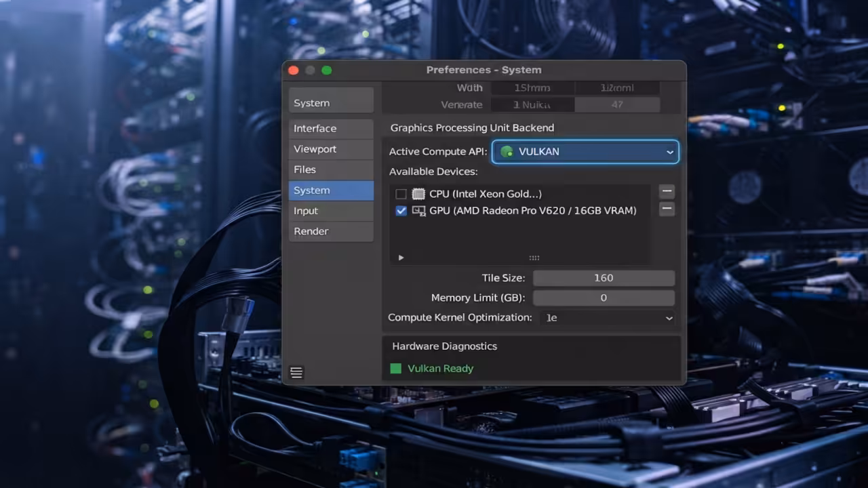
Task: Uncheck the GPU AMD Radeon Pro V620 checkbox
Action: coord(401,211)
